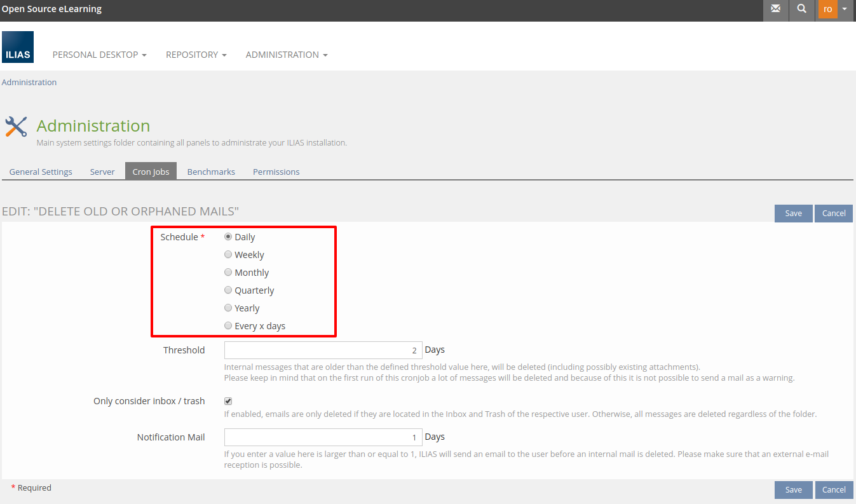Image resolution: width=856 pixels, height=504 pixels.
Task: Click the top Save button
Action: (793, 214)
